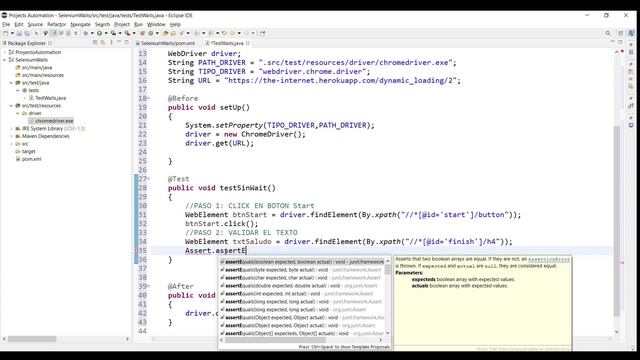Viewport: 640px width, 360px height.
Task: Select TestWaits.java in the Package Explorer
Action: [50, 98]
